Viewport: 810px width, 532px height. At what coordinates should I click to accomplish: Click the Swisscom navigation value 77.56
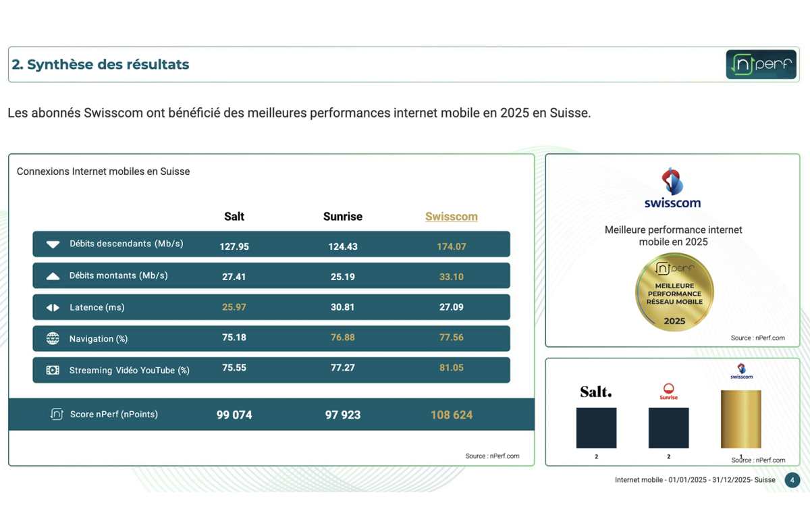[x=452, y=338]
